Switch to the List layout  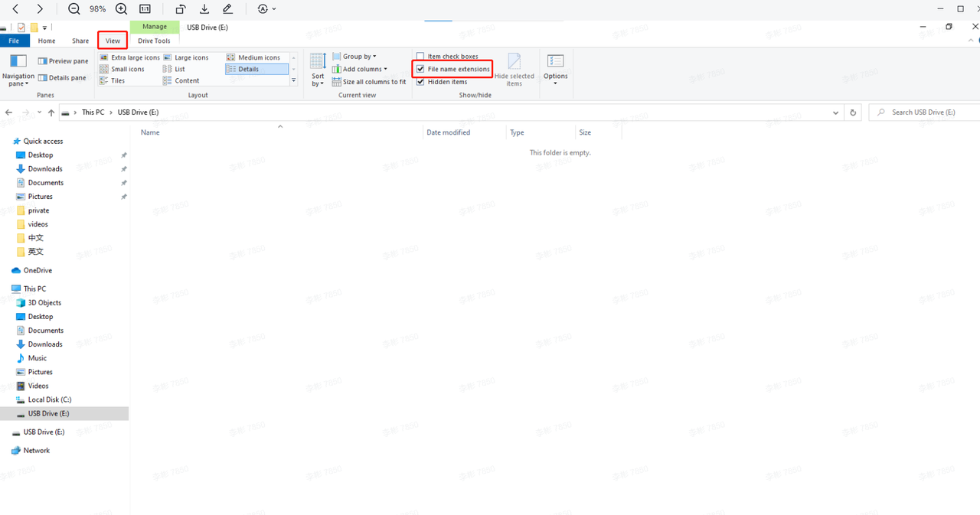coord(181,68)
